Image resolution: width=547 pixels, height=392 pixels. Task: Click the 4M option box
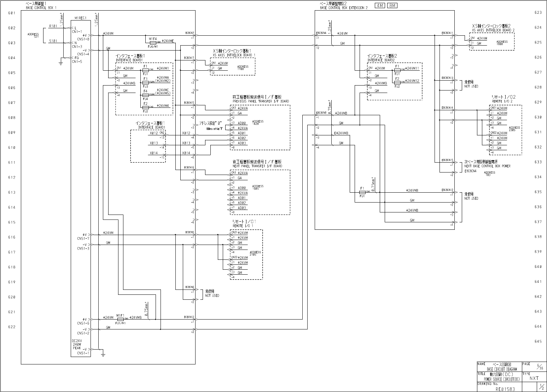click(380, 6)
